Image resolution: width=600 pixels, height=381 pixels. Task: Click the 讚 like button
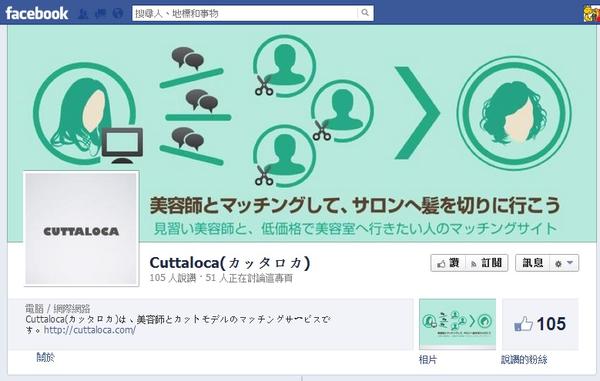[448, 263]
